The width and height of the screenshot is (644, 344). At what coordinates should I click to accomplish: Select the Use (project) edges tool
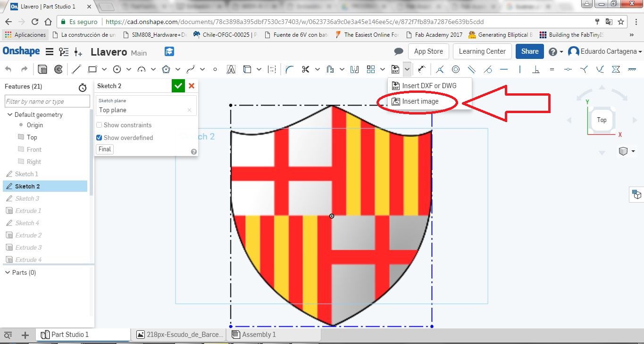pyautogui.click(x=247, y=69)
